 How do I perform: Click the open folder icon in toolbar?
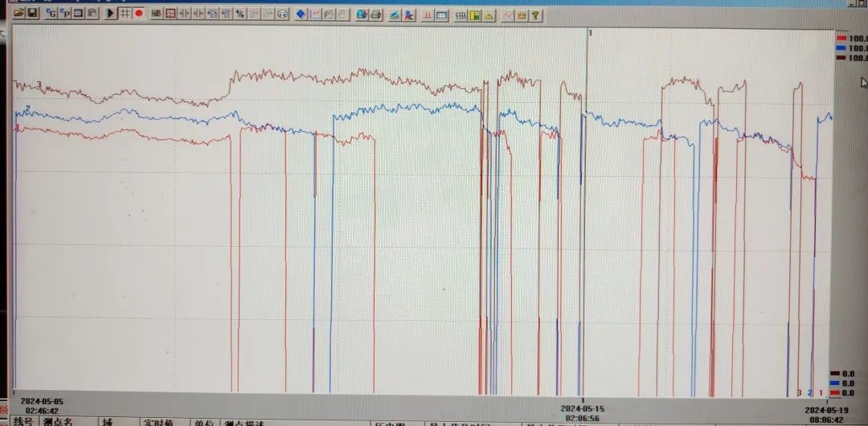(18, 14)
